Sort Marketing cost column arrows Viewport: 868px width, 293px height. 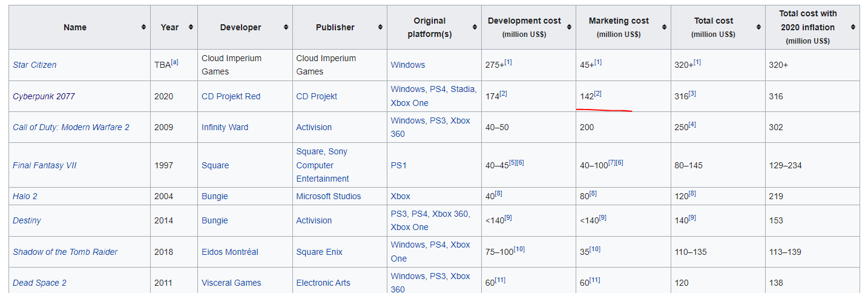(x=664, y=27)
